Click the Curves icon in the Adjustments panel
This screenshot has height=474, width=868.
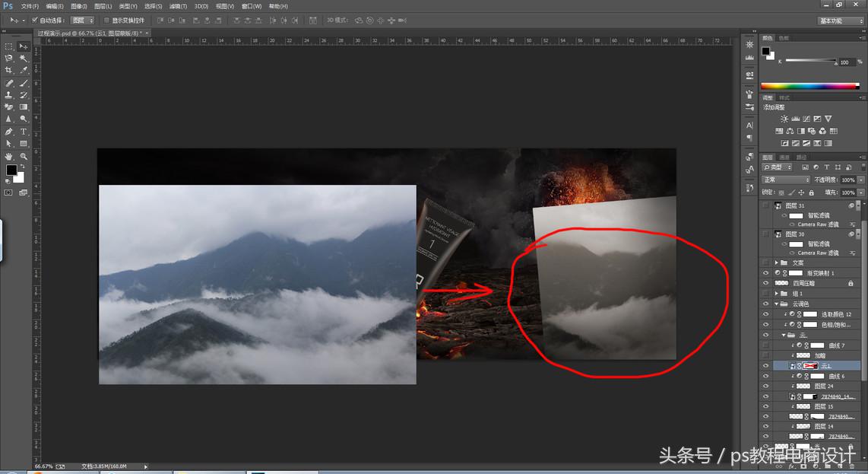point(806,119)
